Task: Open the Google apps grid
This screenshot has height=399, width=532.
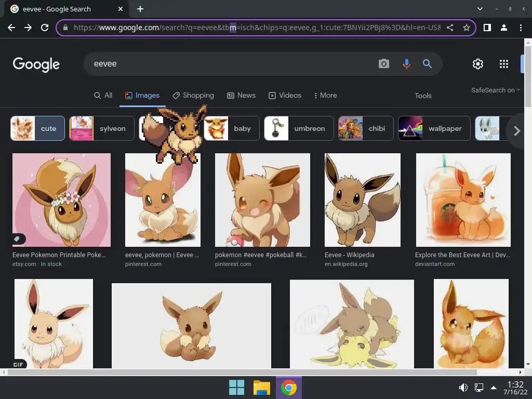Action: tap(504, 64)
